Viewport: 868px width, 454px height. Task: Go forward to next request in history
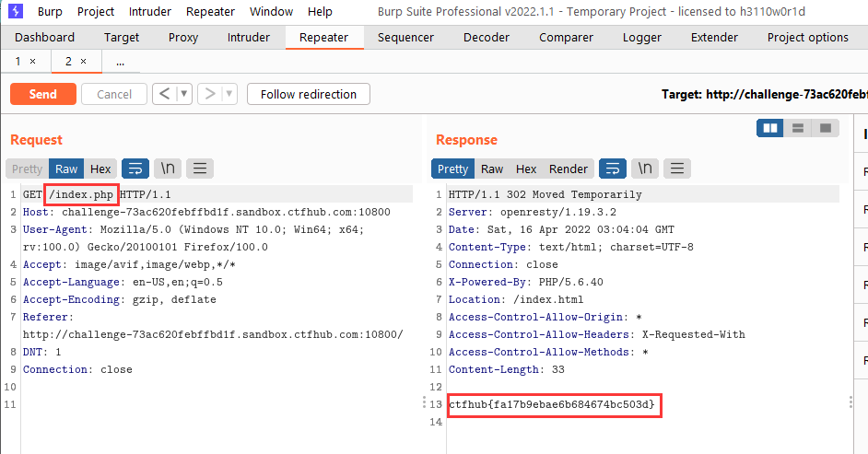point(210,94)
